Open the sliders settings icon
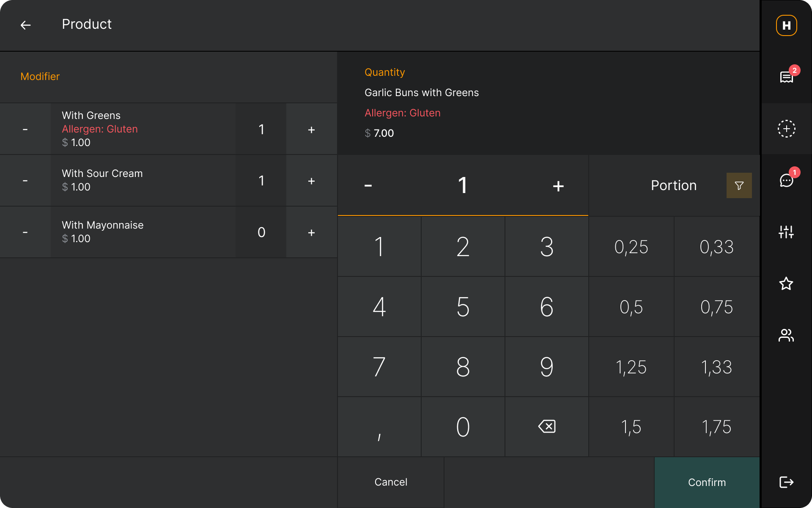Viewport: 812px width, 508px height. click(786, 232)
